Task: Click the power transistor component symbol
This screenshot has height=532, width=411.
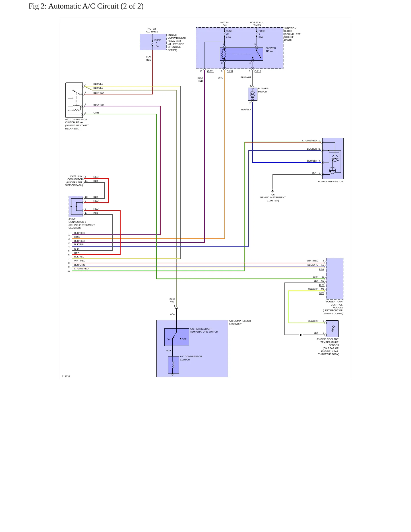Action: tap(333, 158)
